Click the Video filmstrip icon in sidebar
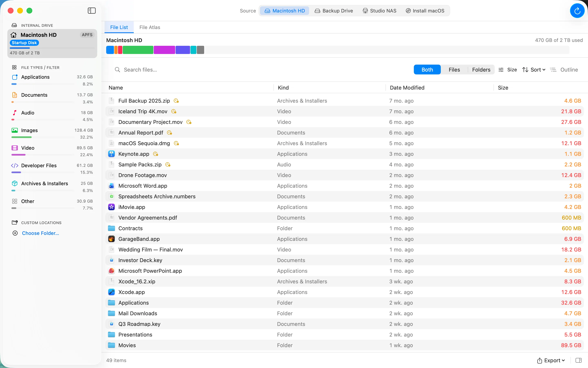This screenshot has height=368, width=588. point(14,148)
